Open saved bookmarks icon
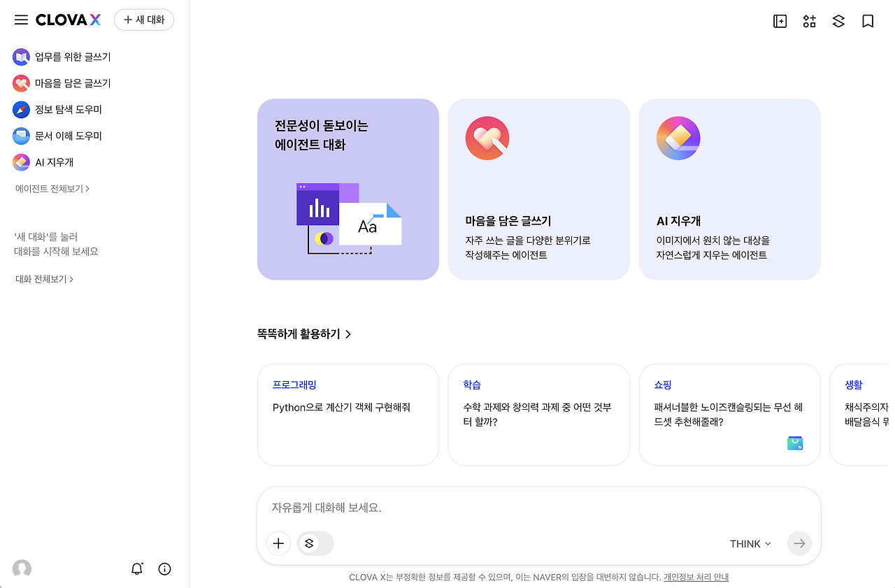 click(868, 21)
